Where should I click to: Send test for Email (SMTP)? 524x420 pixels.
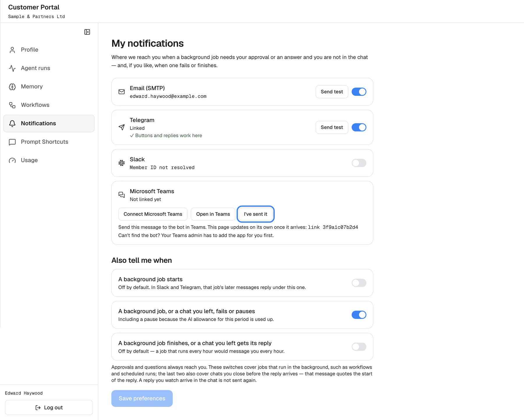click(332, 92)
